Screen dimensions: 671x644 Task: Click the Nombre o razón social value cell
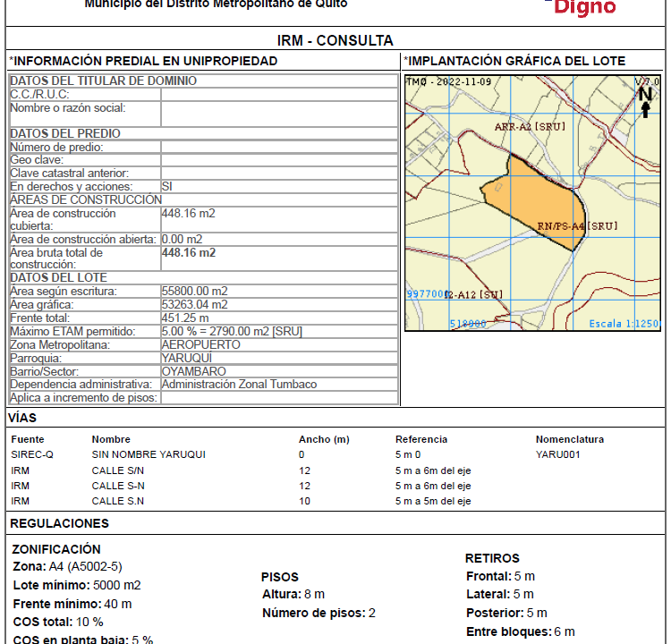(x=279, y=114)
